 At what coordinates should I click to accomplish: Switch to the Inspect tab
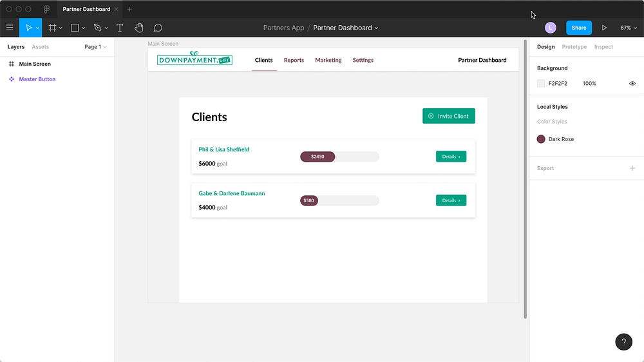coord(603,47)
